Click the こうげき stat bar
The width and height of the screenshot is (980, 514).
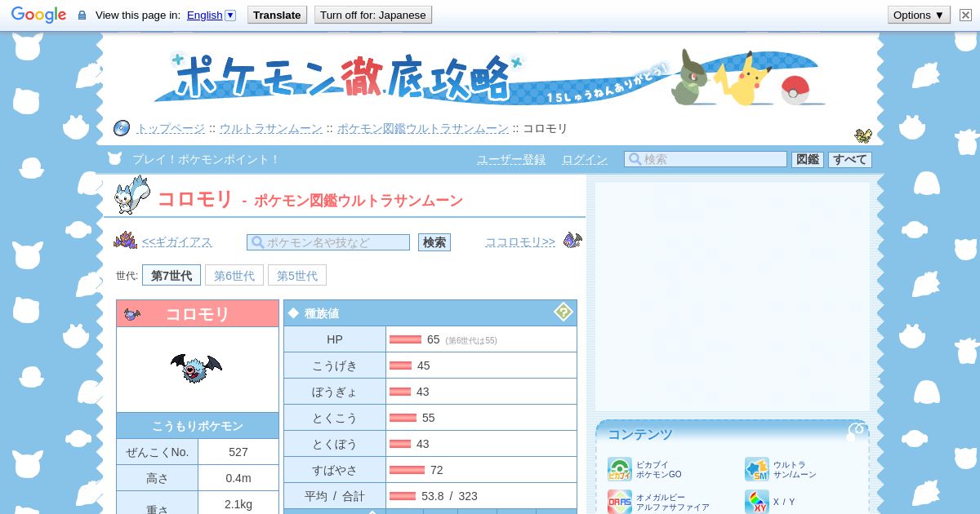point(401,366)
